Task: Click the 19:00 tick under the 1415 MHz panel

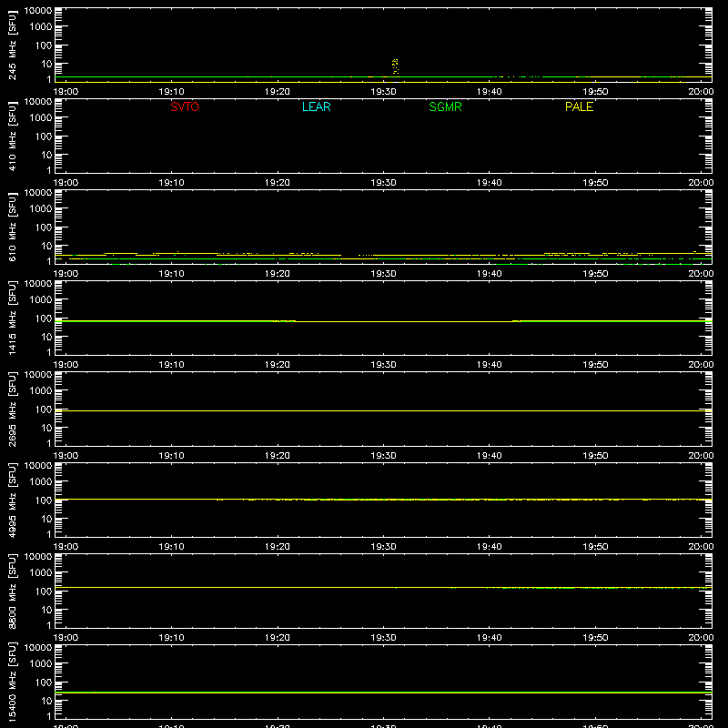Action: coord(66,365)
